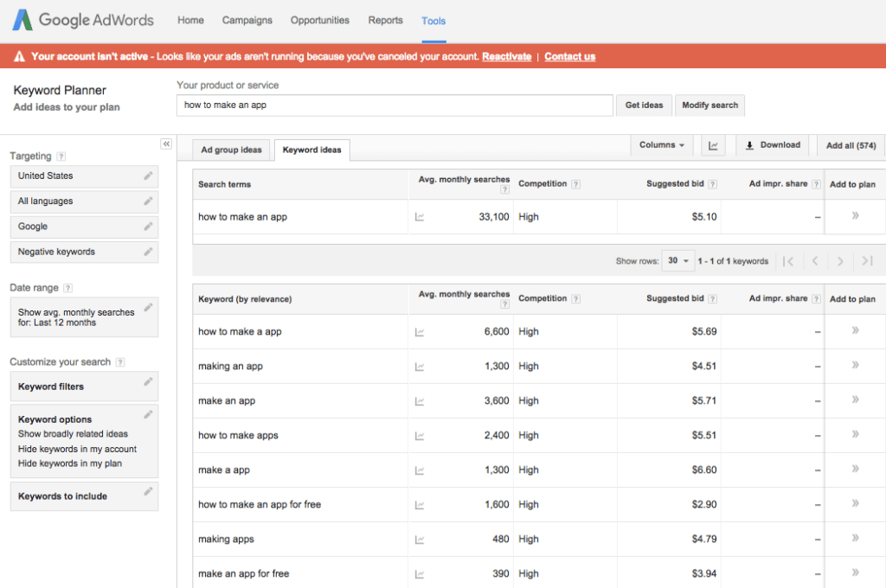
Task: Add 'making an app' to plan arrow
Action: point(856,365)
